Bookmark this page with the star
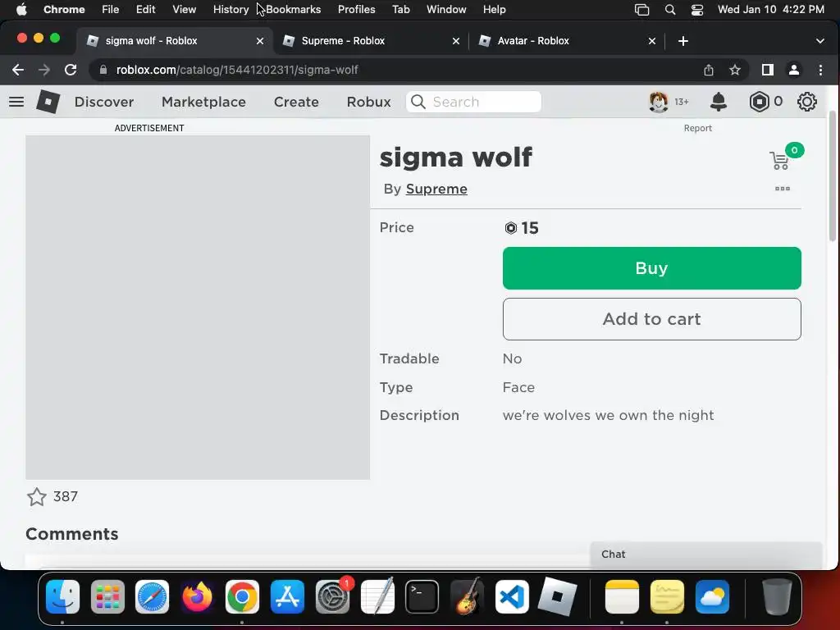 tap(735, 70)
